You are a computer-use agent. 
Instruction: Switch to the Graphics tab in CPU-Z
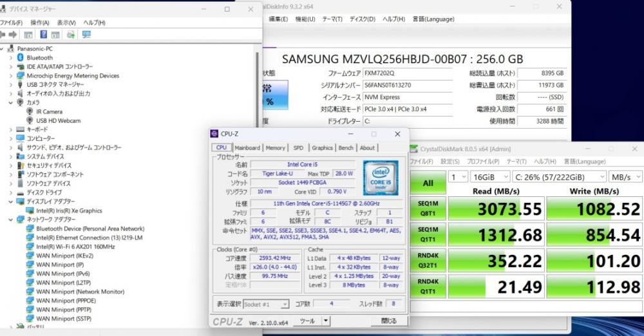click(x=322, y=148)
